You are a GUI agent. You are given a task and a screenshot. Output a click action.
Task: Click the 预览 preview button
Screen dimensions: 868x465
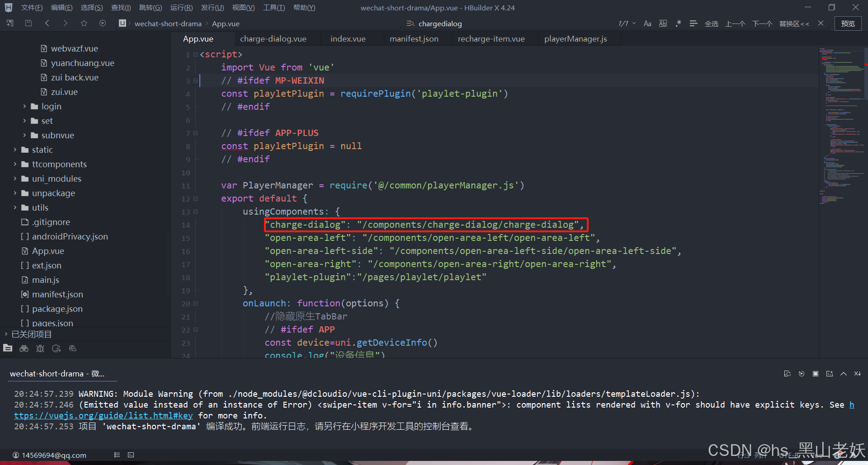click(848, 23)
